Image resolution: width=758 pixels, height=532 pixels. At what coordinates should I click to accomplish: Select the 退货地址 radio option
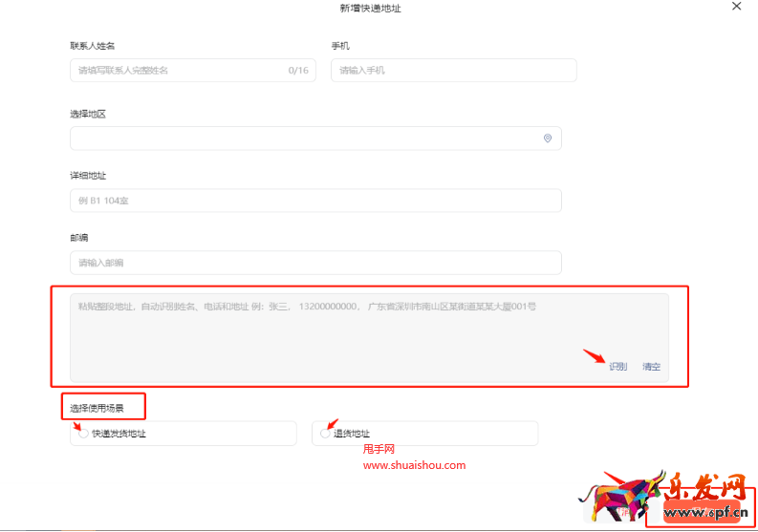[x=325, y=434]
